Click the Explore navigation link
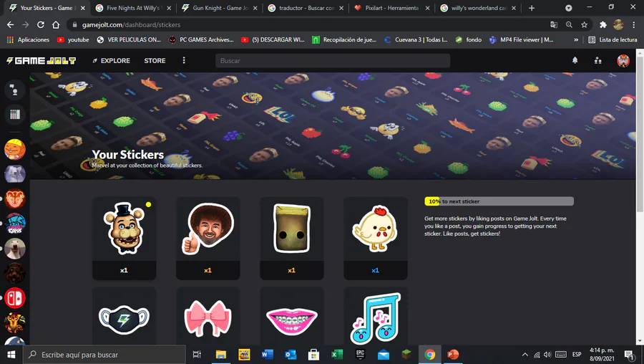Image resolution: width=644 pixels, height=364 pixels. (112, 60)
